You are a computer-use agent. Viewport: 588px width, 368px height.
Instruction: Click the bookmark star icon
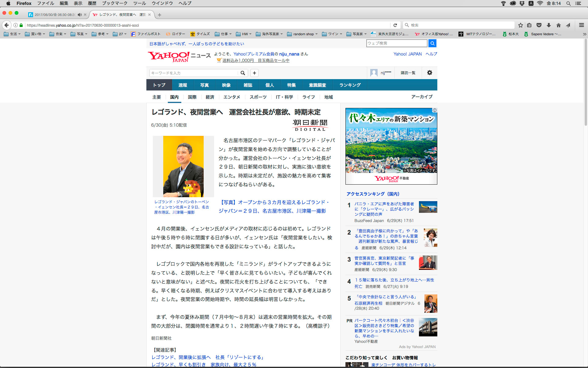point(520,25)
